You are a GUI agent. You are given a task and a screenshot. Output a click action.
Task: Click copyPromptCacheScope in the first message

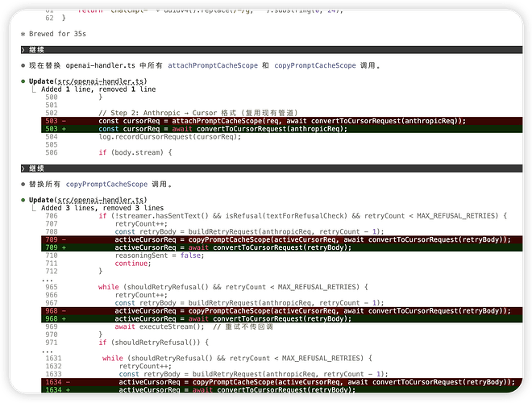click(x=315, y=65)
